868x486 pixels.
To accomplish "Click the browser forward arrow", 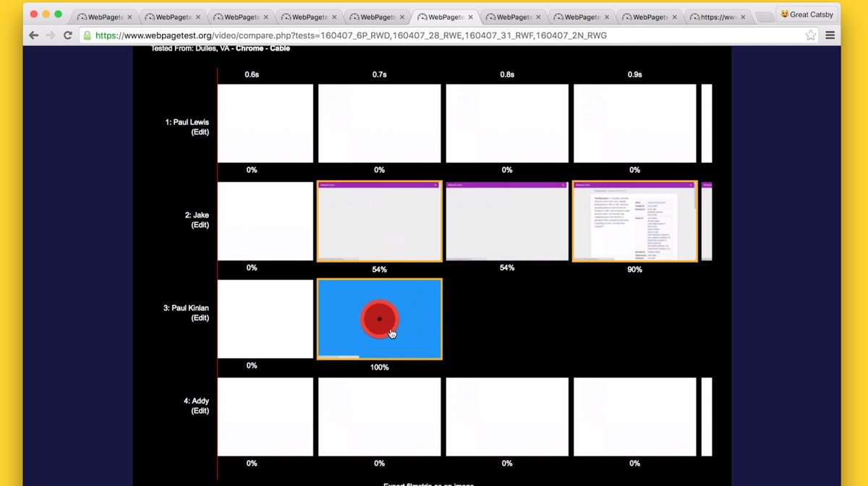I will [51, 35].
